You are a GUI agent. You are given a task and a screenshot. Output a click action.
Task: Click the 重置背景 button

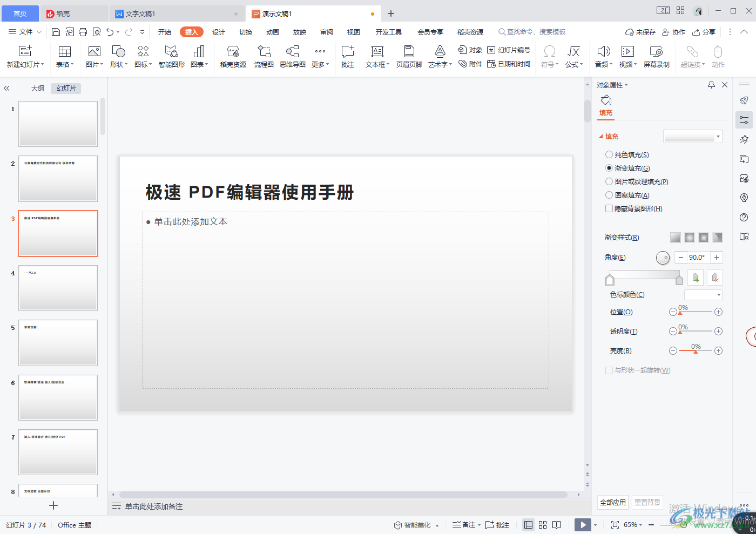(647, 502)
